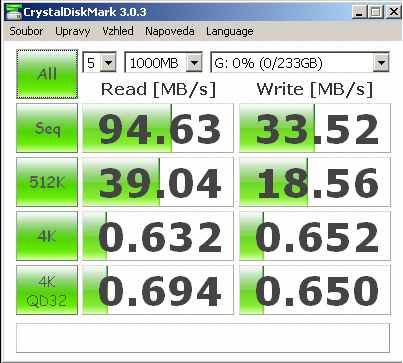Open the Upravy menu
The width and height of the screenshot is (403, 363).
coord(73,31)
